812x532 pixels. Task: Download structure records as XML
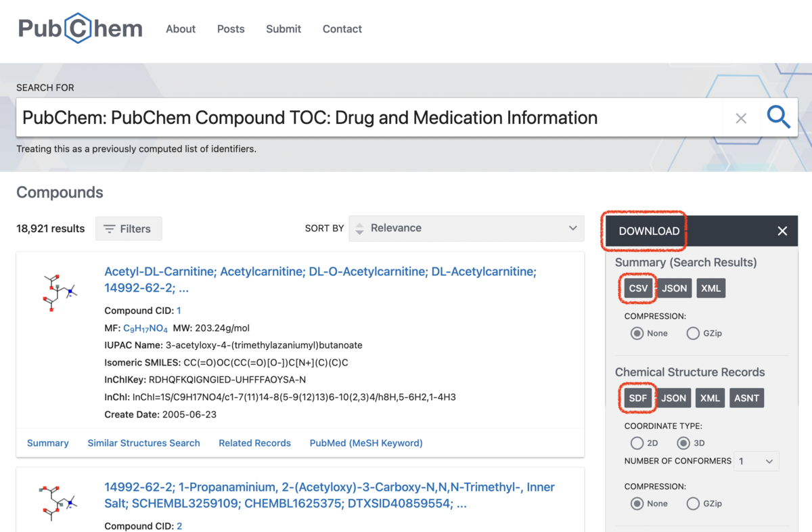(x=710, y=398)
